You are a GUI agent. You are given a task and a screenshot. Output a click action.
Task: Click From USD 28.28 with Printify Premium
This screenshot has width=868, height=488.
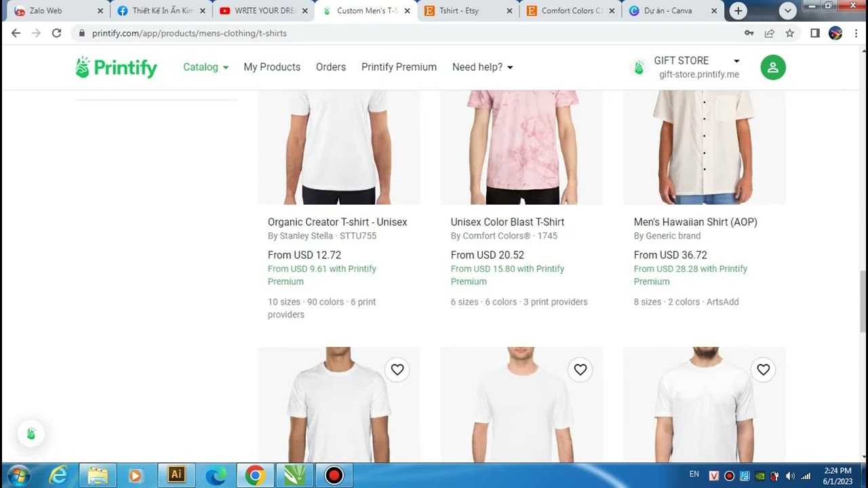(x=690, y=275)
